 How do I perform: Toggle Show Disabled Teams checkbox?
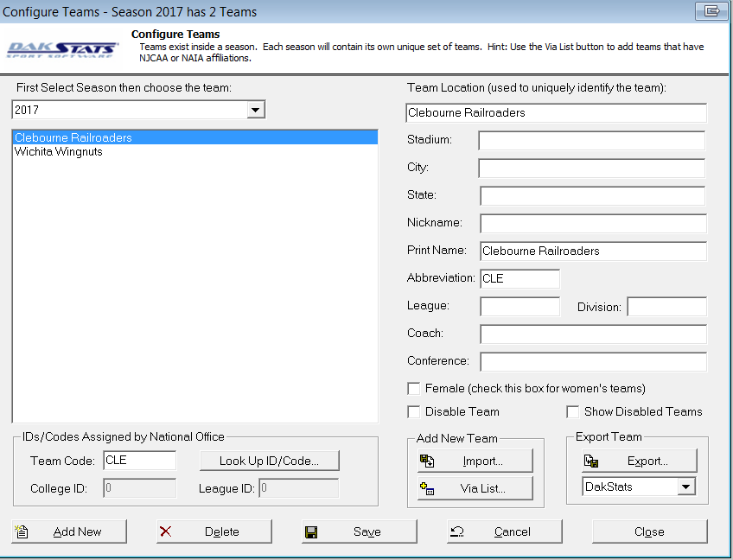pyautogui.click(x=573, y=412)
